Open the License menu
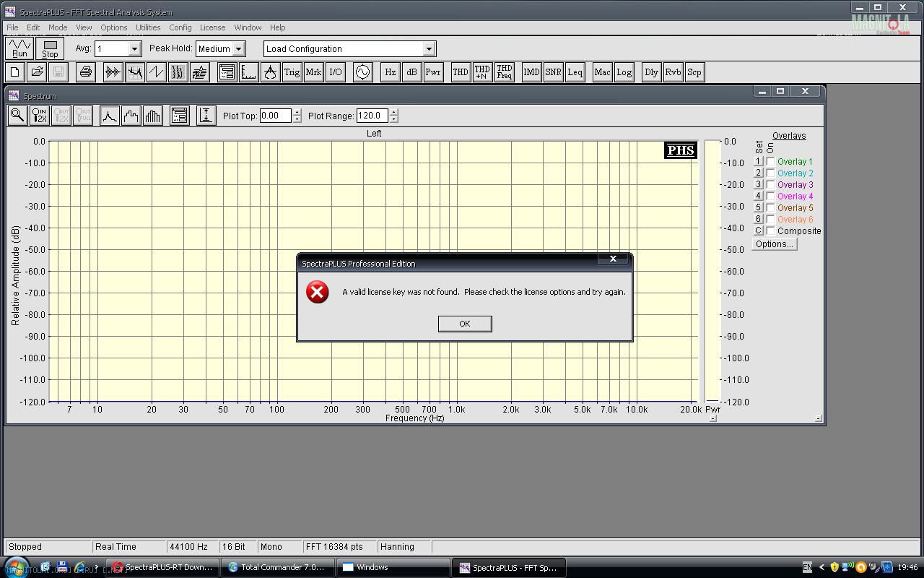The width and height of the screenshot is (924, 578). click(x=212, y=27)
